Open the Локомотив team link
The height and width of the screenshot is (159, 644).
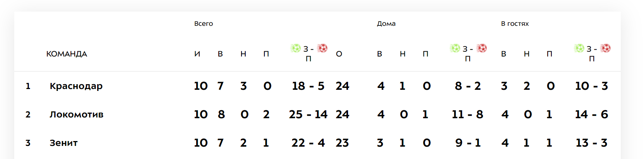(x=77, y=114)
